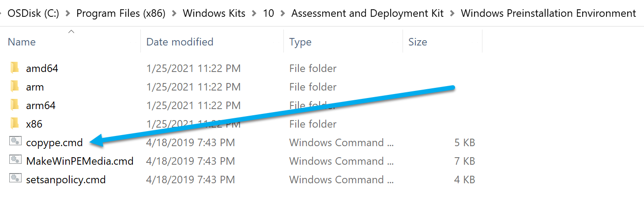The width and height of the screenshot is (644, 204).
Task: Navigate to Program Files (x86) breadcrumb
Action: coord(121,13)
